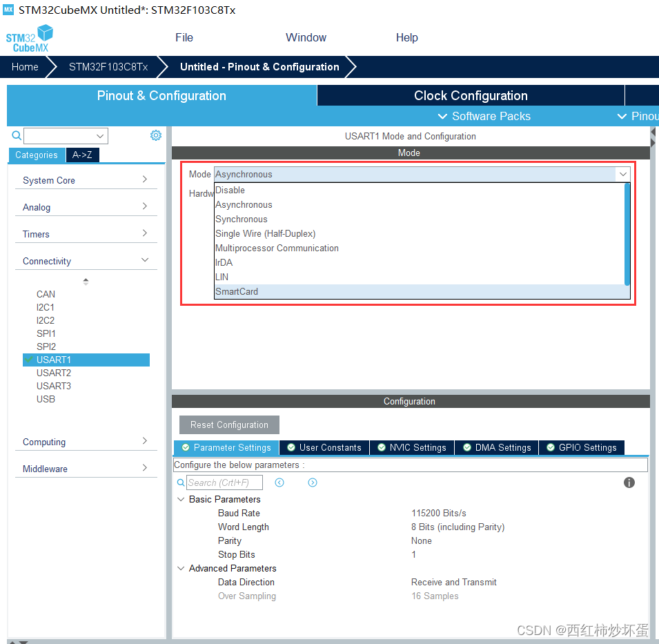Click Data Direction value Receive and Transmit
The height and width of the screenshot is (644, 659).
tap(454, 582)
